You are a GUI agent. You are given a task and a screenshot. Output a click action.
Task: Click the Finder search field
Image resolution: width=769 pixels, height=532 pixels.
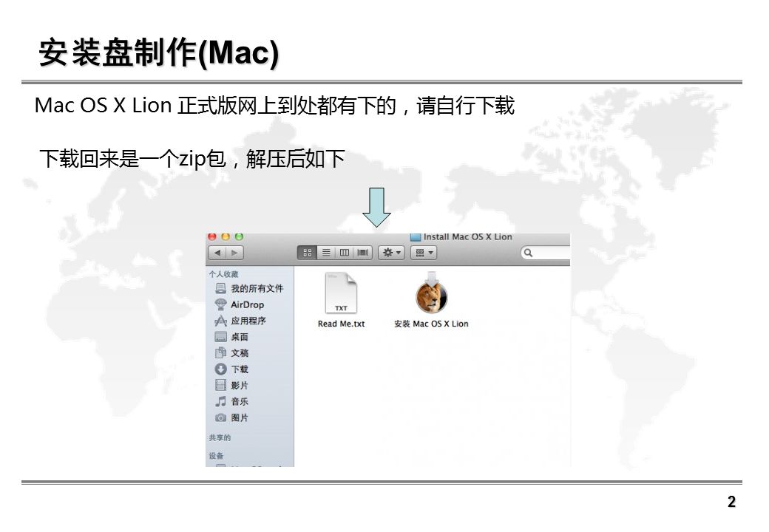click(x=546, y=253)
